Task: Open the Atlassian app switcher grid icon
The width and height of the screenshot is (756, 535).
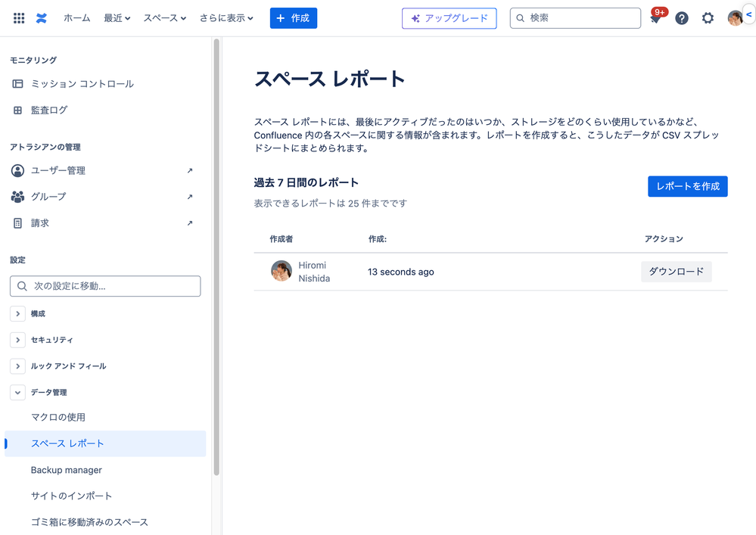Action: click(x=18, y=17)
